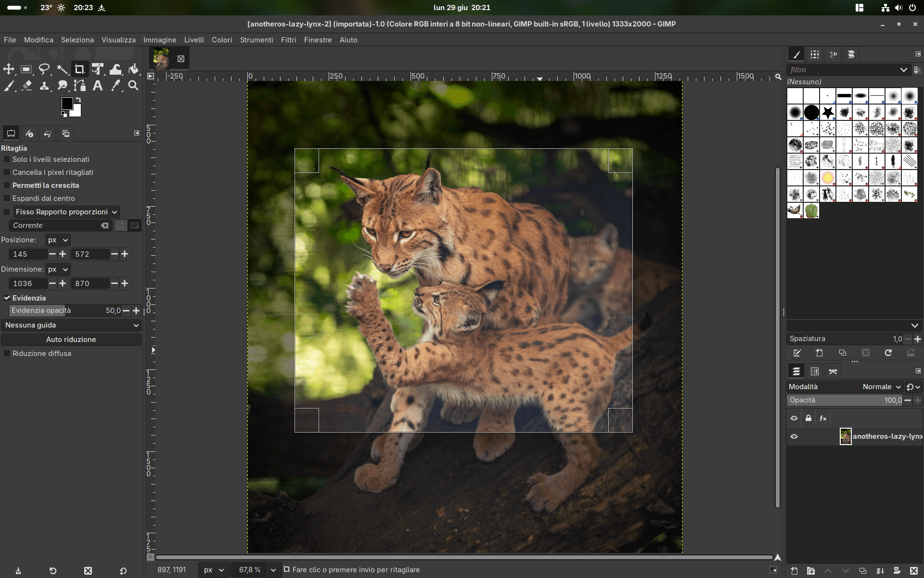Create a new layer
Screen dimensions: 924x578
[794, 571]
